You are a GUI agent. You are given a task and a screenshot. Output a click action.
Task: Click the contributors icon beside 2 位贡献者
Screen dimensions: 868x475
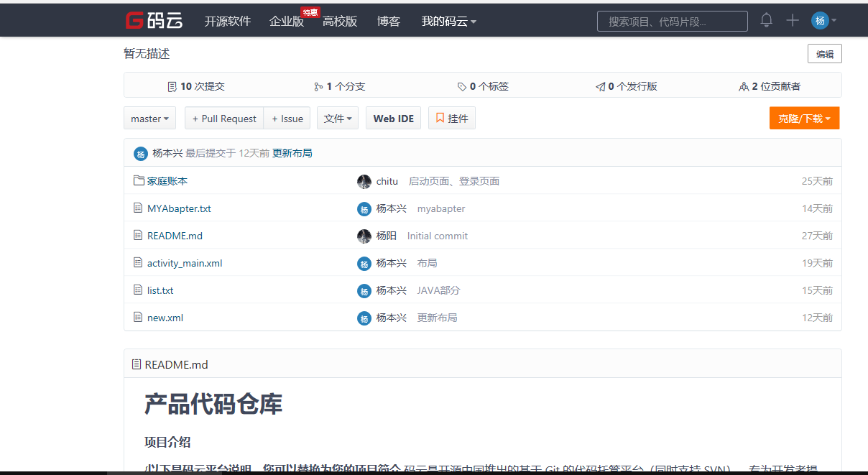pyautogui.click(x=744, y=86)
